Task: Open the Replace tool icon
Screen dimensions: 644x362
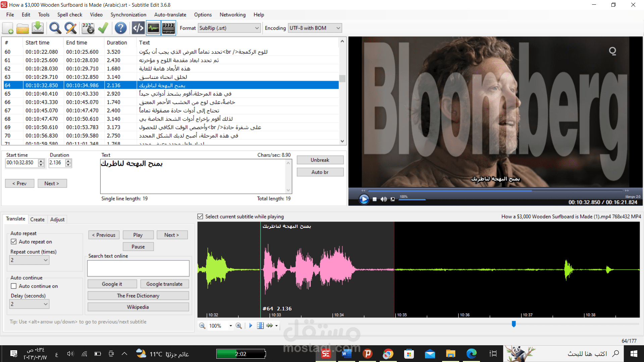Action: pyautogui.click(x=70, y=28)
